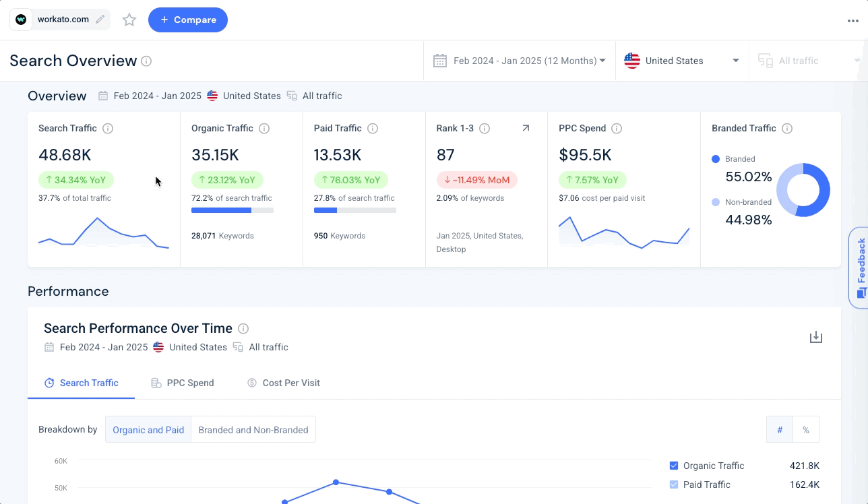The width and height of the screenshot is (868, 504).
Task: Click the Branded Traffic donut chart
Action: click(x=803, y=190)
